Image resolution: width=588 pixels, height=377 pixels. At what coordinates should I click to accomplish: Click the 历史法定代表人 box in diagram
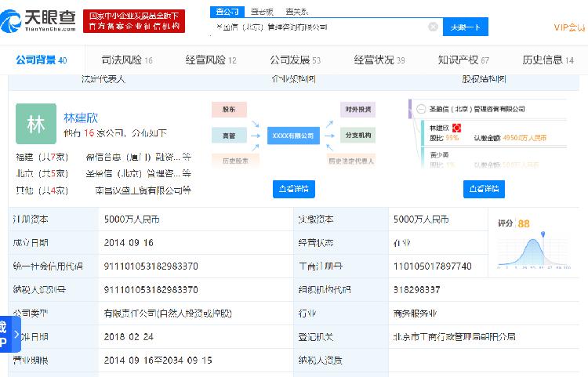point(351,161)
